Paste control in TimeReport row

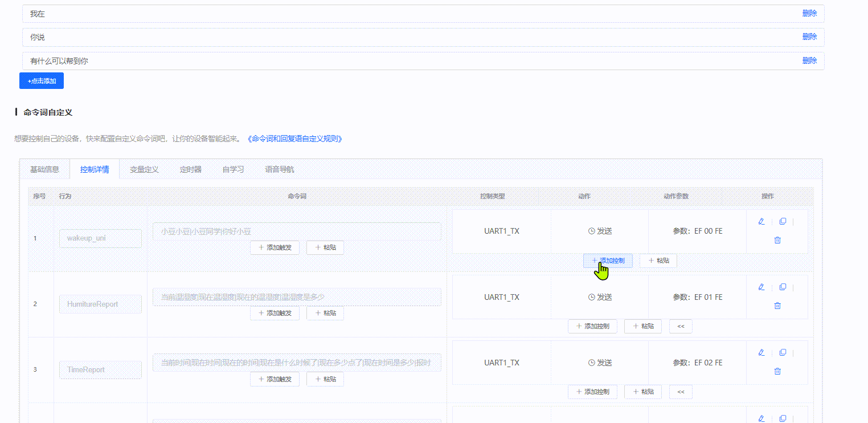point(643,392)
